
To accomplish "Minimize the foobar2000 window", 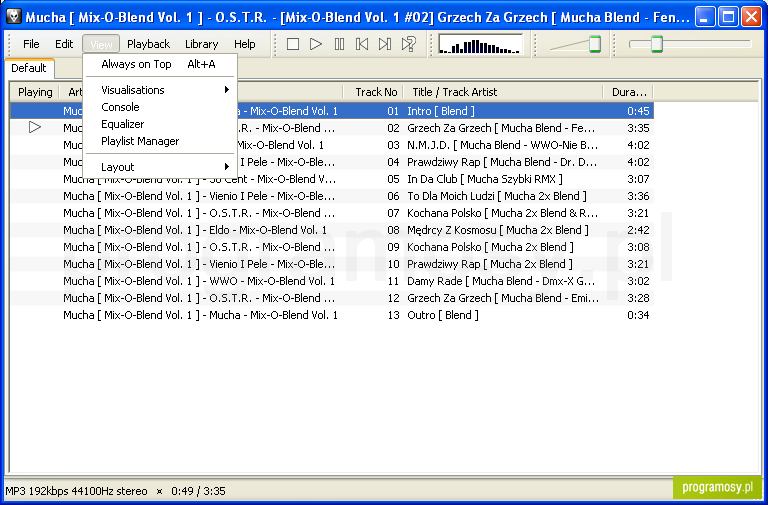I will [x=705, y=17].
